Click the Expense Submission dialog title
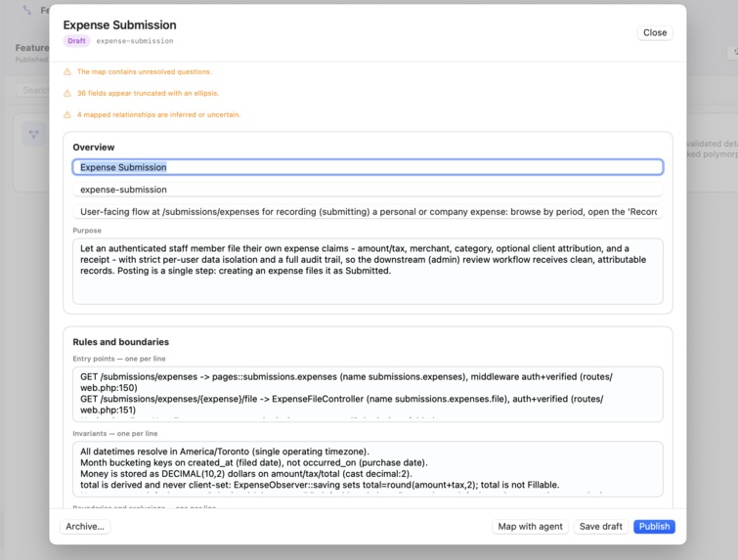The width and height of the screenshot is (738, 560). (x=119, y=25)
